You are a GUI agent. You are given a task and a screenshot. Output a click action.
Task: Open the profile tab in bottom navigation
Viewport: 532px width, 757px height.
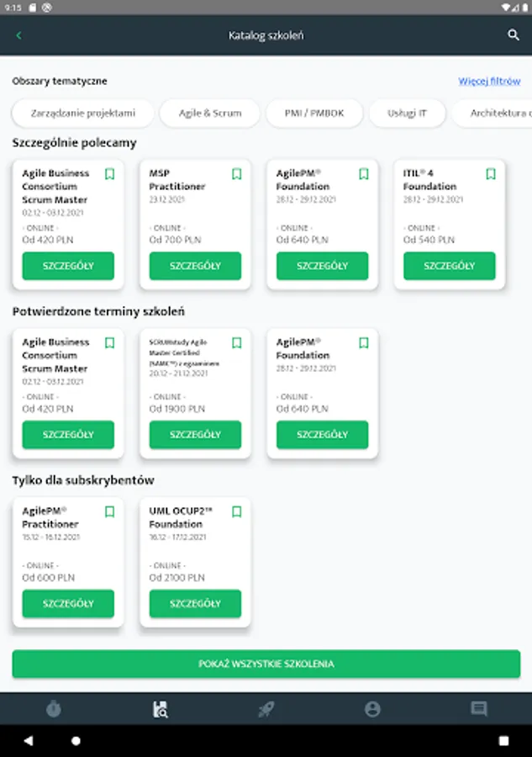point(372,709)
